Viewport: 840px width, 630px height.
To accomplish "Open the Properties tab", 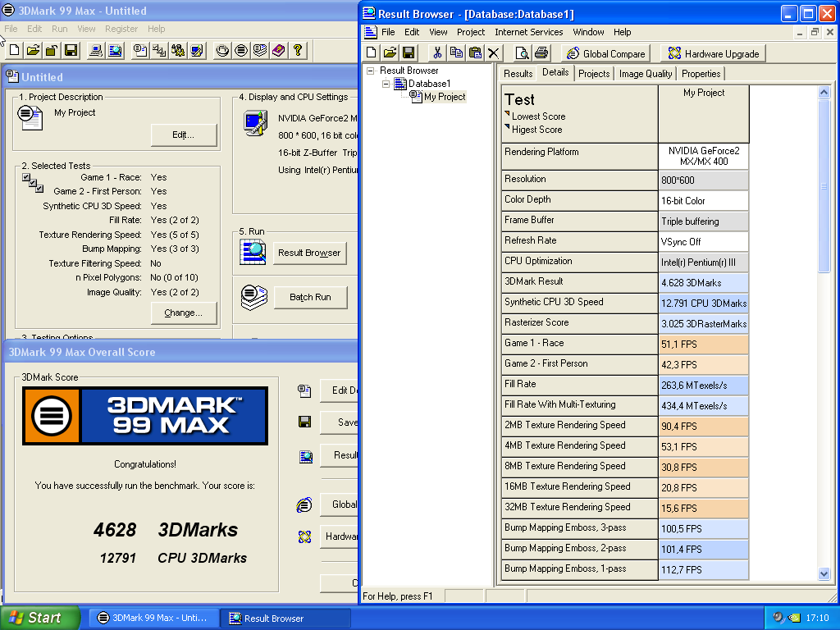I will (x=701, y=74).
